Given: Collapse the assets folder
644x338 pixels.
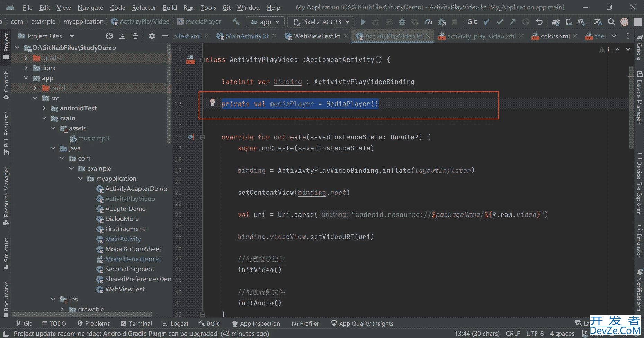Looking at the screenshot, I should (x=53, y=128).
